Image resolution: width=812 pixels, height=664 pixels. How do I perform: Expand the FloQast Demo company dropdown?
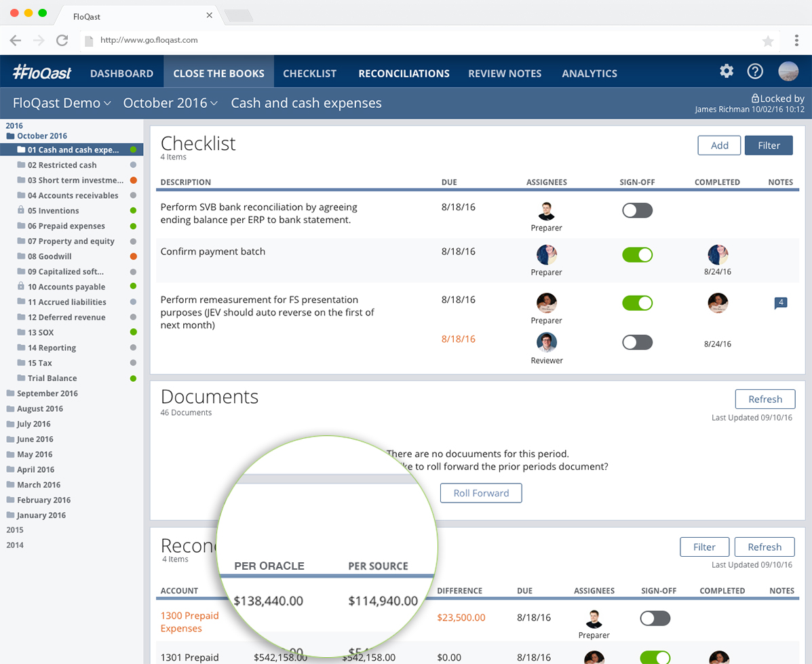tap(62, 103)
